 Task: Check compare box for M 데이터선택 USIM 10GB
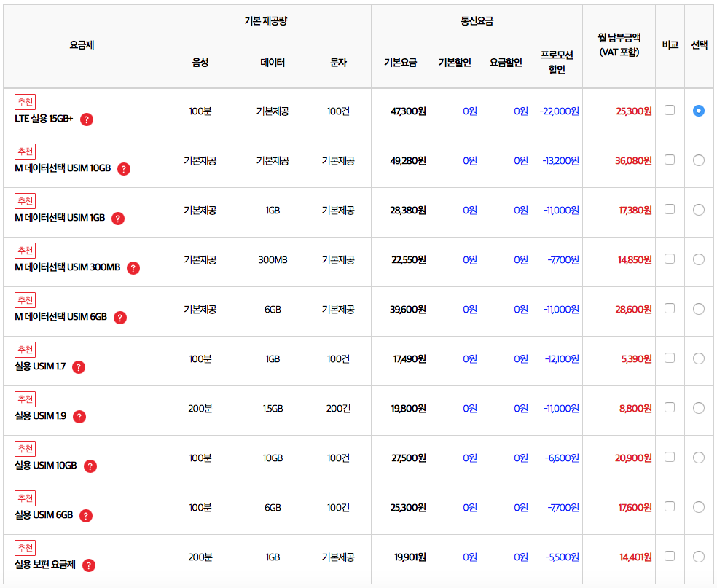click(670, 160)
